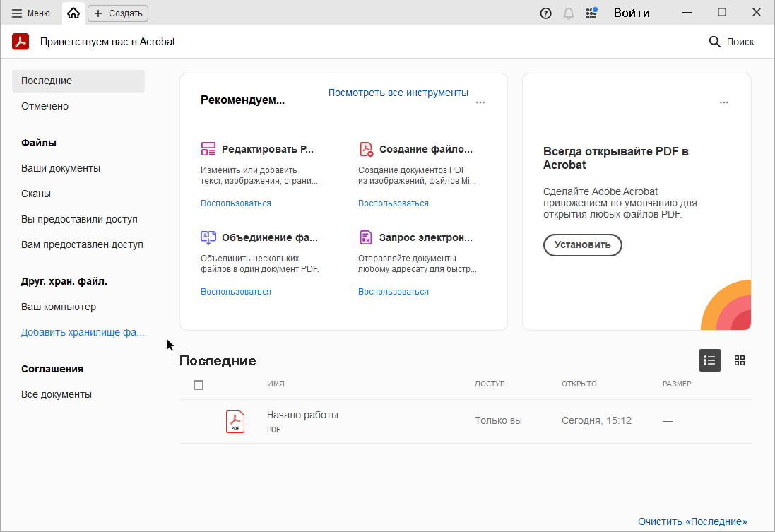Open the Рекомендуем card three-dots menu
The width and height of the screenshot is (775, 532).
(480, 102)
